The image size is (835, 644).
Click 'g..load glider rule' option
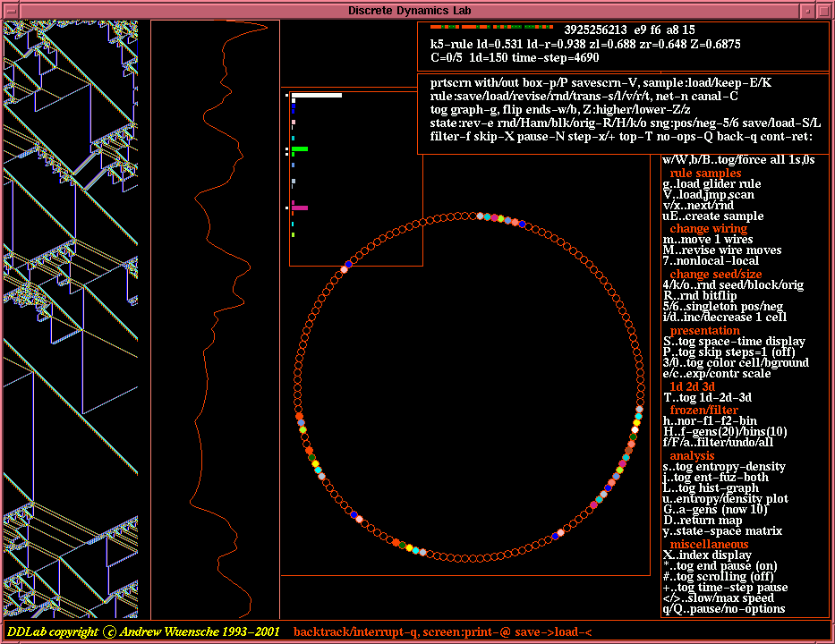(x=711, y=183)
